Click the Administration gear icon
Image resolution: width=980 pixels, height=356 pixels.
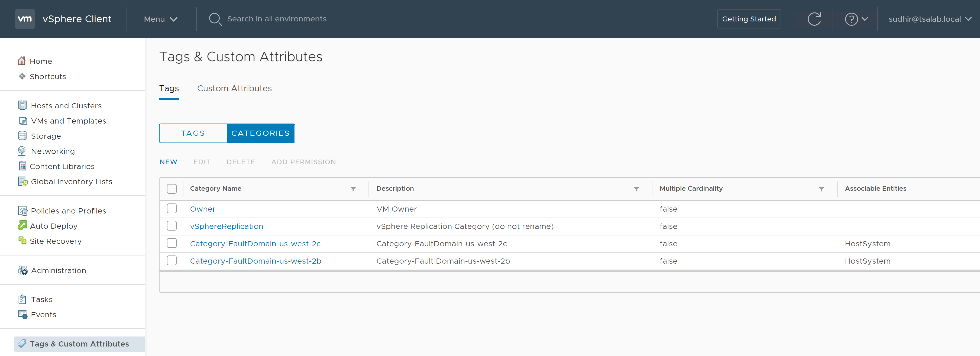tap(22, 270)
